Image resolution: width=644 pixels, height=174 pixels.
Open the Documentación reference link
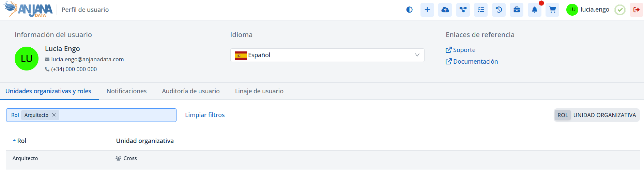[475, 62]
